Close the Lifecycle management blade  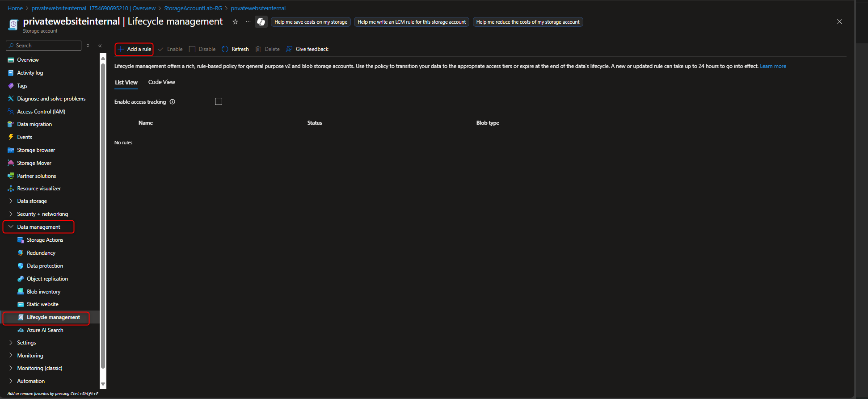839,22
